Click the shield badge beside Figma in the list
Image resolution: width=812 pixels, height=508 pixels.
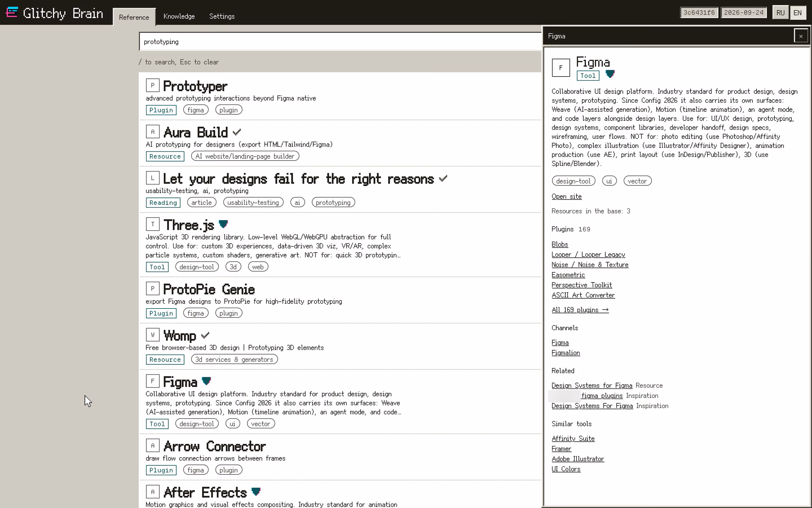pos(206,381)
